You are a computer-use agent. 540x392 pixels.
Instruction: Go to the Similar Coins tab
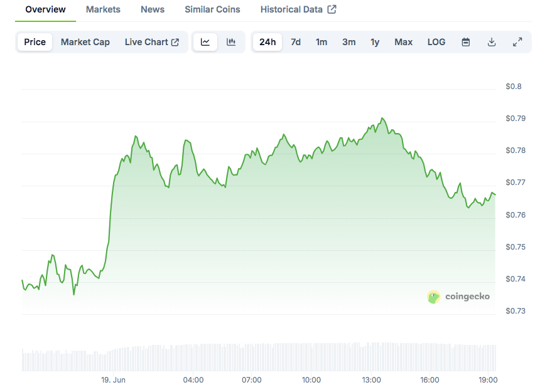(x=212, y=9)
